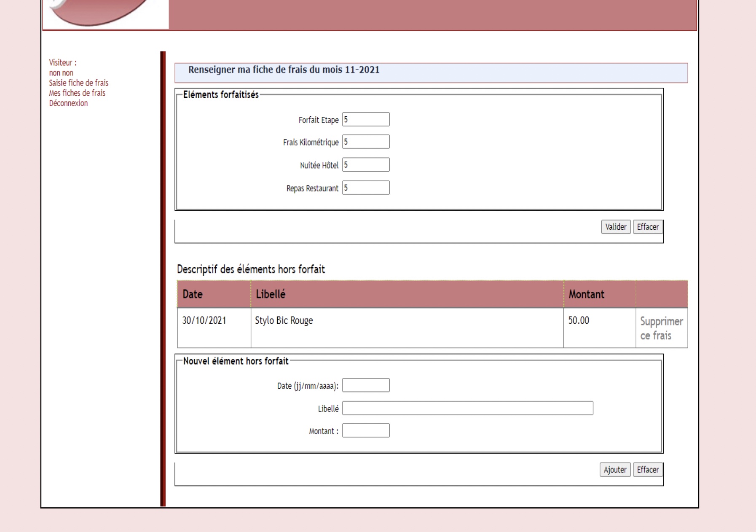The image size is (756, 532).
Task: Focus the Libellé input field
Action: 468,408
